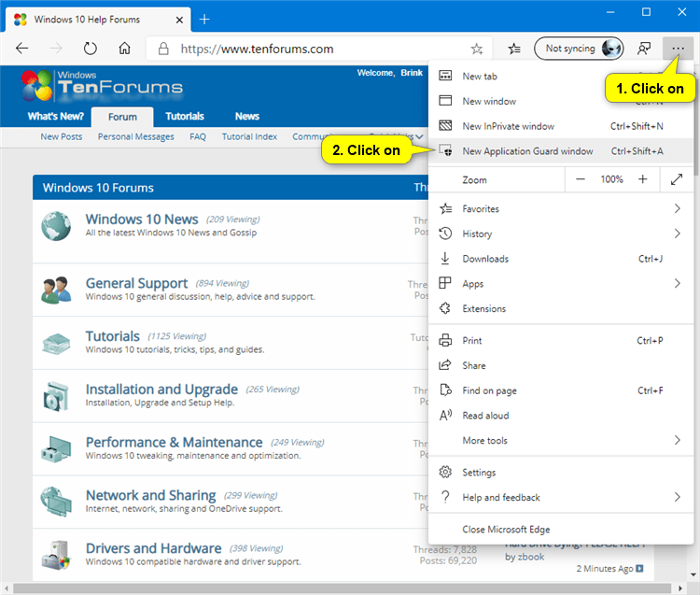This screenshot has height=595, width=700.
Task: Open the News site tab
Action: click(x=247, y=116)
